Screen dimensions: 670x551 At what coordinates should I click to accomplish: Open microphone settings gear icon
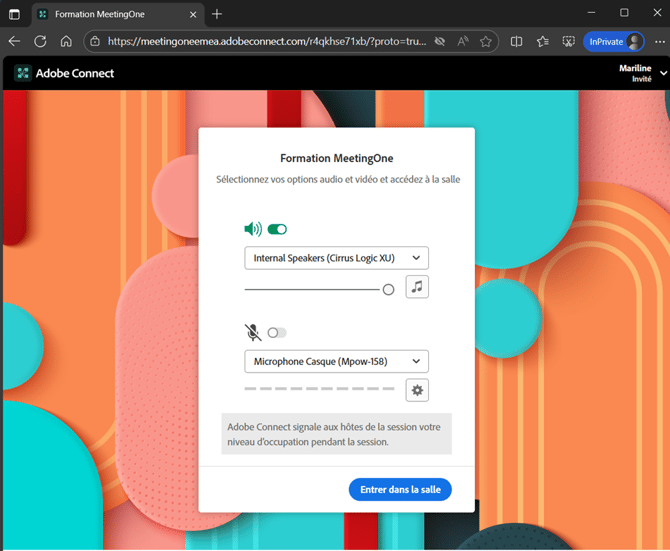point(417,390)
